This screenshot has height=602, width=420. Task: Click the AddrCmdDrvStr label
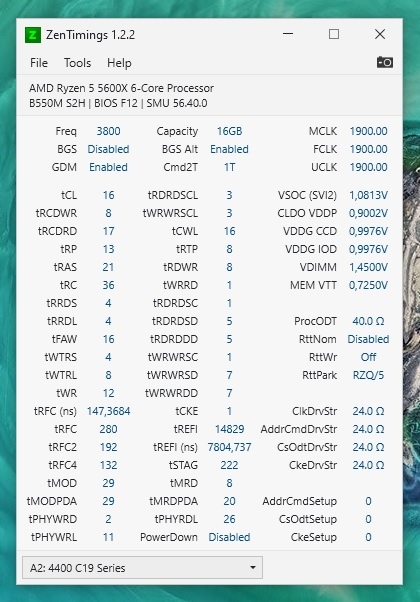(x=299, y=429)
